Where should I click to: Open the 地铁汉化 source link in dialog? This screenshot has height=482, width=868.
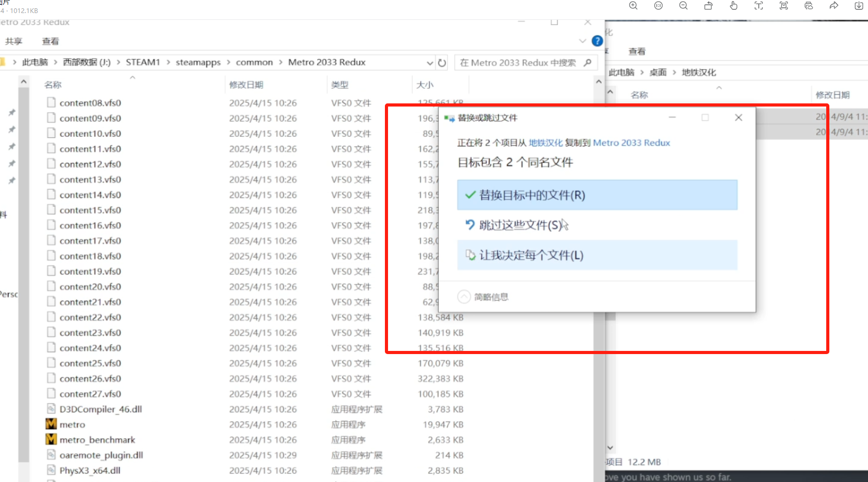pyautogui.click(x=546, y=143)
